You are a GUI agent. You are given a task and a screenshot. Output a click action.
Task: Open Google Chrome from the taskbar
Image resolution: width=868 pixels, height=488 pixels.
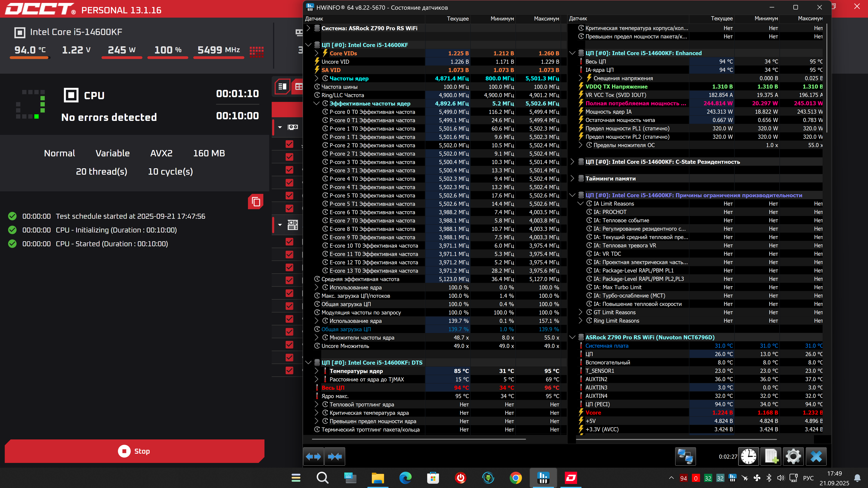click(516, 478)
